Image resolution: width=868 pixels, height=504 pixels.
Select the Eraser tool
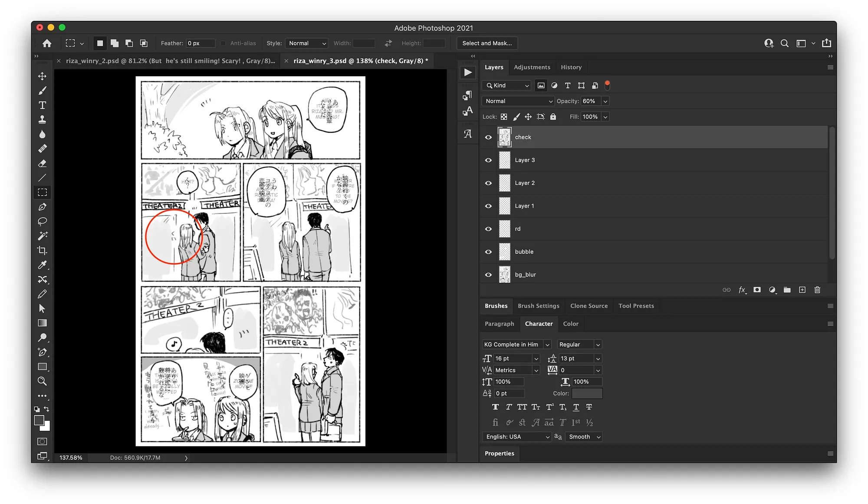coord(42,164)
